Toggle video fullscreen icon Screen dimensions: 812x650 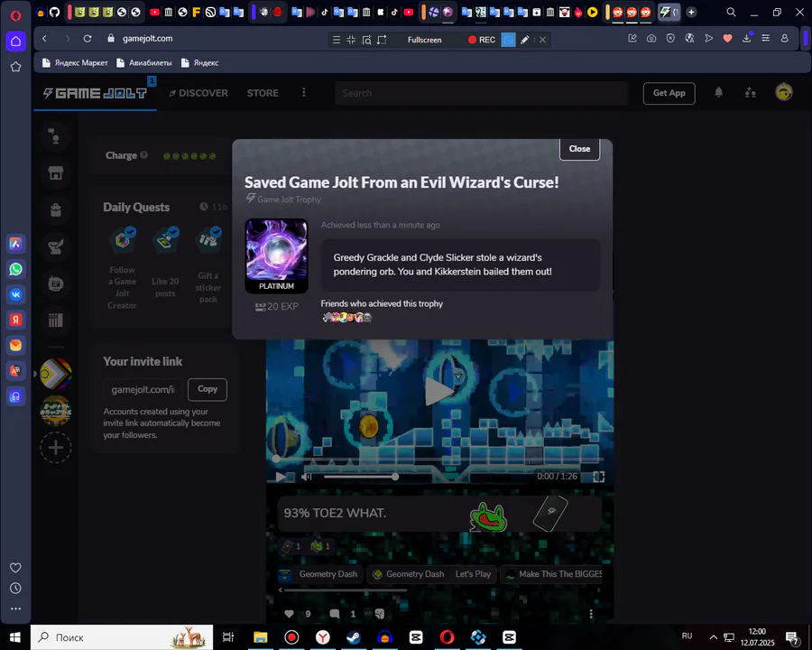pos(599,477)
